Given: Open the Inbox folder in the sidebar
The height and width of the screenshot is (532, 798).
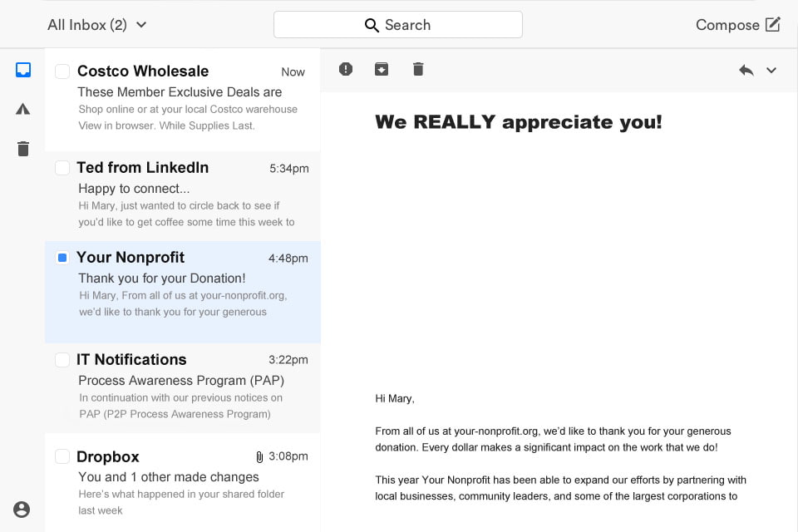Looking at the screenshot, I should 22,69.
